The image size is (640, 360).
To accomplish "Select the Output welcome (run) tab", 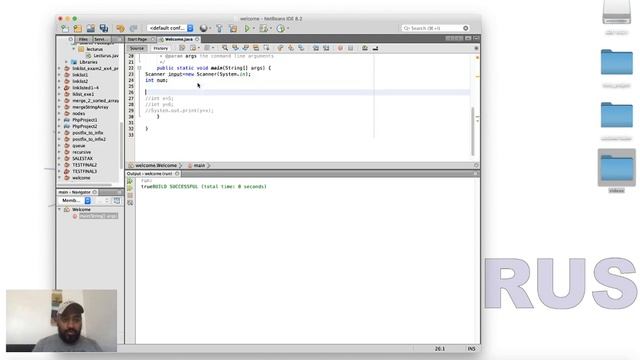I will (x=149, y=174).
